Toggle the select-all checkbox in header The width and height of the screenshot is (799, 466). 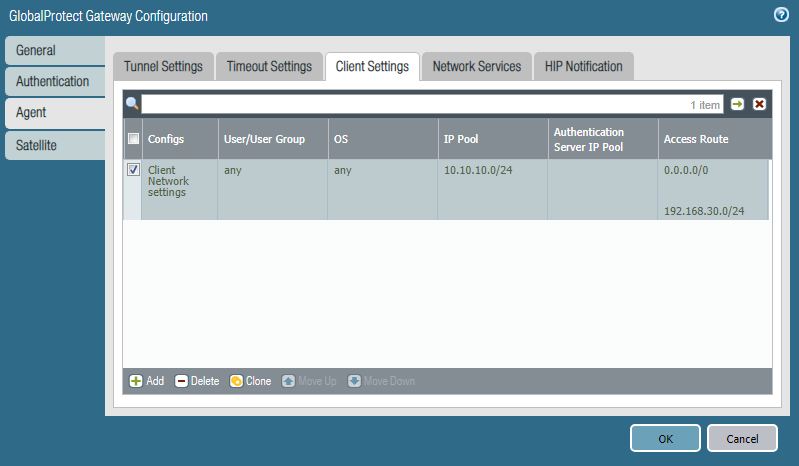tap(134, 139)
